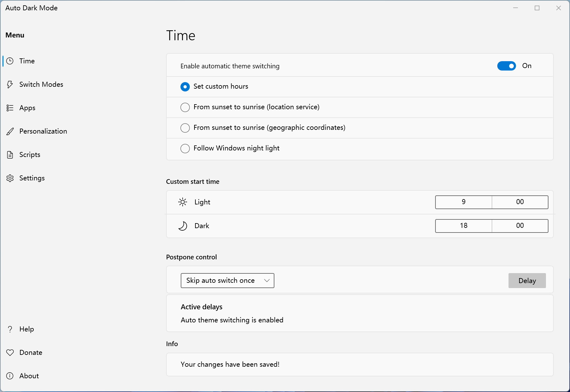Screen dimensions: 570x392
Task: Click the lightning icon for Switch Modes
Action: (x=10, y=84)
